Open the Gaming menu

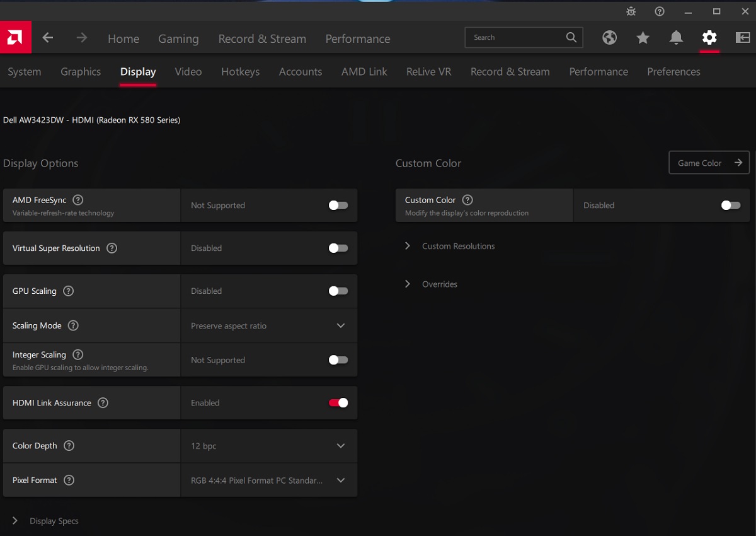click(178, 38)
